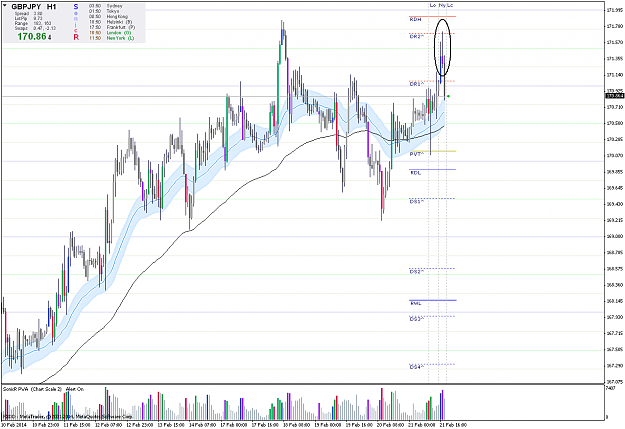Click the Swaps value line in info panel
Screen dimensions: 625x429
click(x=35, y=28)
